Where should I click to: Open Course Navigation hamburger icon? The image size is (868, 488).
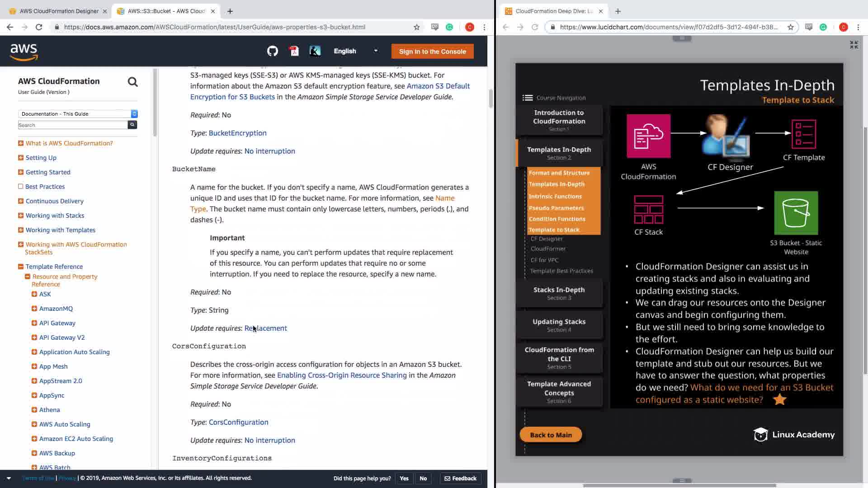click(x=527, y=98)
